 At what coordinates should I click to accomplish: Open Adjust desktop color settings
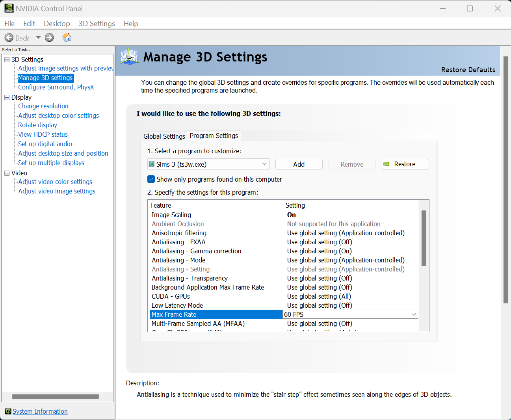pos(59,115)
